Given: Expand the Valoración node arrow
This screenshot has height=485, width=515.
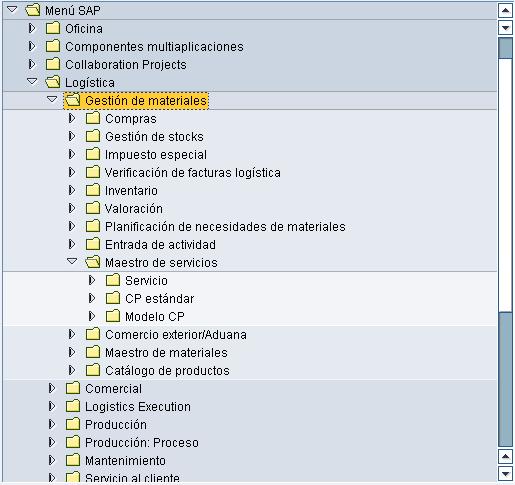Looking at the screenshot, I should coord(72,208).
